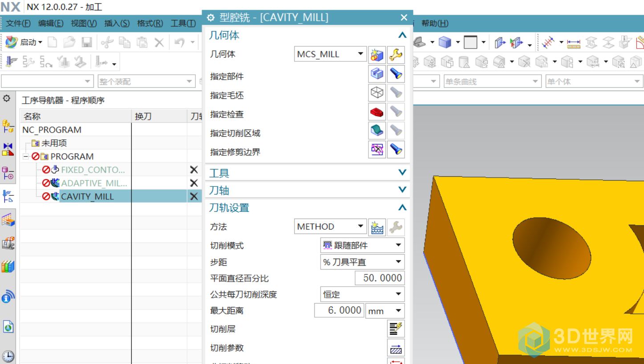
Task: Click the Delete X toolbar icon
Action: click(x=159, y=43)
